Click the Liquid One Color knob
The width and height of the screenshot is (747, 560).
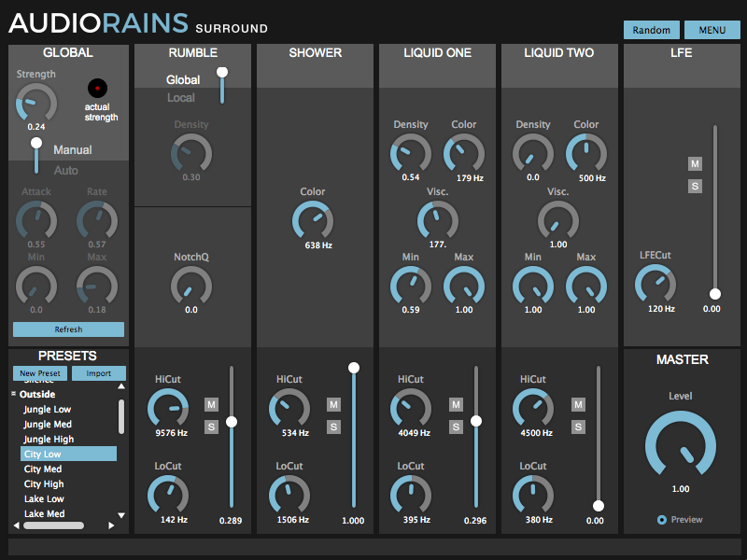point(463,154)
